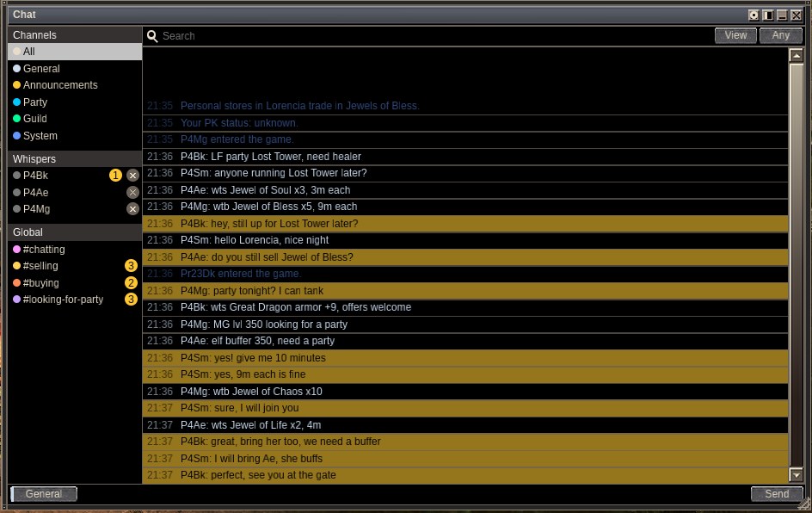This screenshot has height=513, width=812.
Task: Click system line "Pr23Dk entered the game."
Action: pos(465,274)
